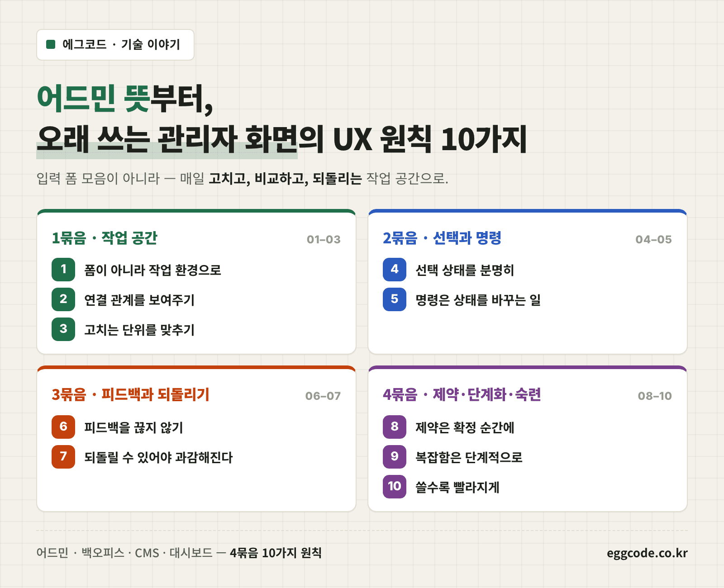Click the 에그코드 · 기술 이야기 badge text

[x=121, y=44]
